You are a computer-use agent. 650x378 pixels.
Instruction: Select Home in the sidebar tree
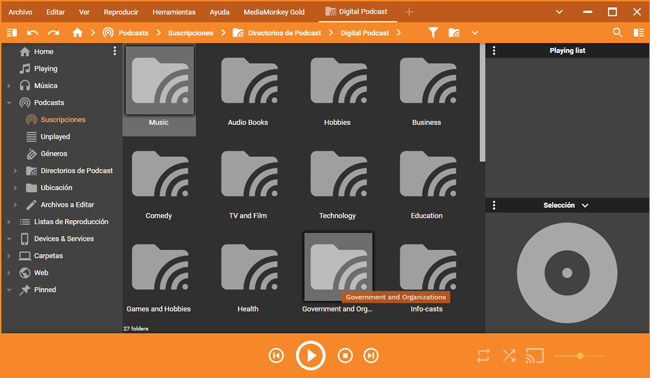44,51
